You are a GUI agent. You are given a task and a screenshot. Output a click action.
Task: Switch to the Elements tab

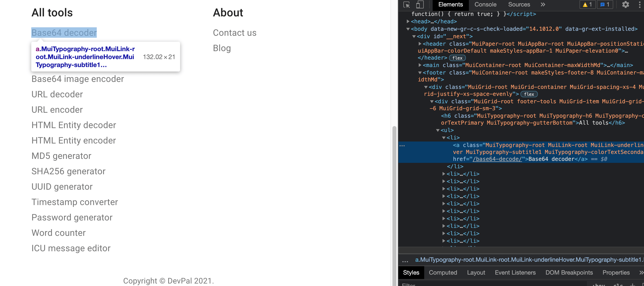pos(450,4)
